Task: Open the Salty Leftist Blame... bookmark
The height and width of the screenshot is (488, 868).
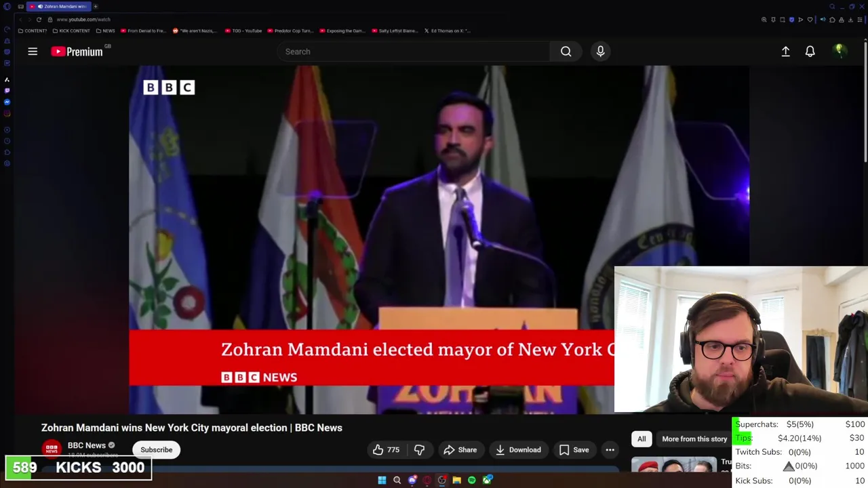Action: (395, 30)
